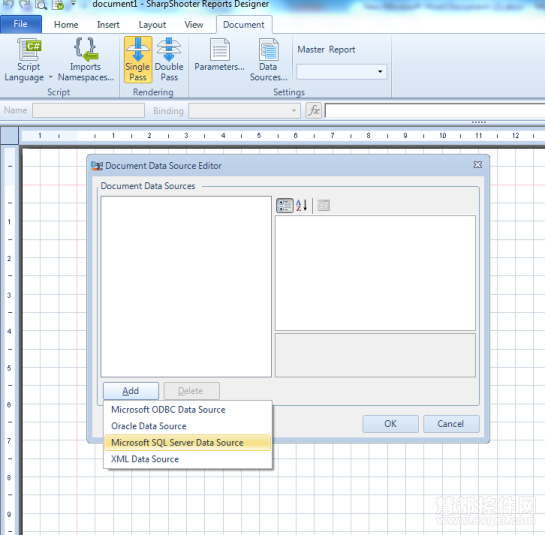Screen dimensions: 545x535
Task: Open the Script Language icon
Action: [x=30, y=50]
